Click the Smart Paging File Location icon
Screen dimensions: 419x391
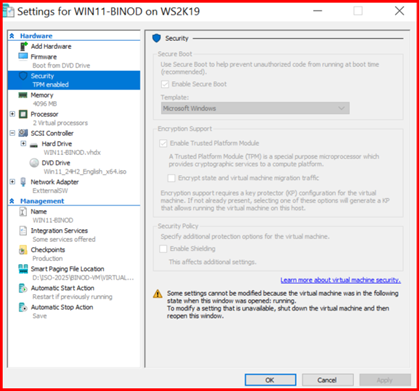tap(23, 269)
